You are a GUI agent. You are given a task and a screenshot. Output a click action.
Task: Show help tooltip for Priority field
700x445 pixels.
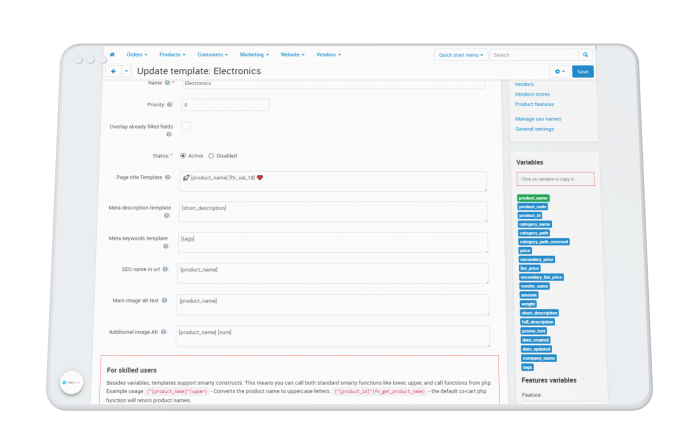(170, 104)
